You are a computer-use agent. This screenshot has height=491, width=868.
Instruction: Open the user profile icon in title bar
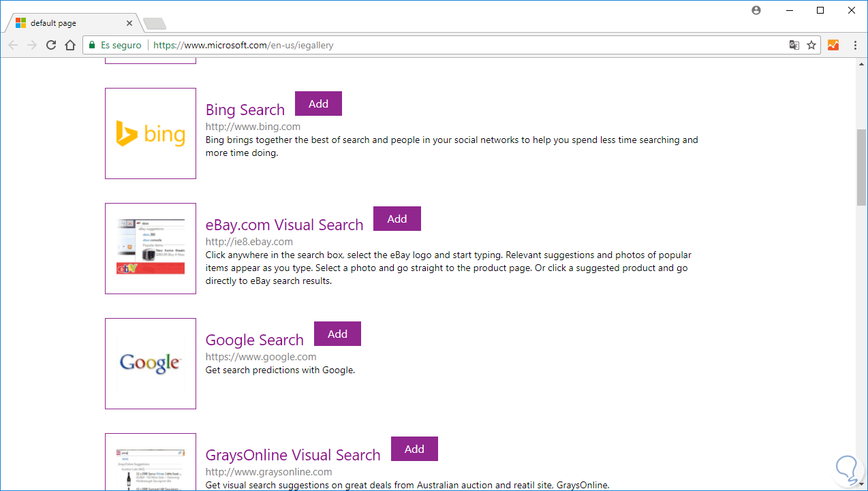pos(756,10)
